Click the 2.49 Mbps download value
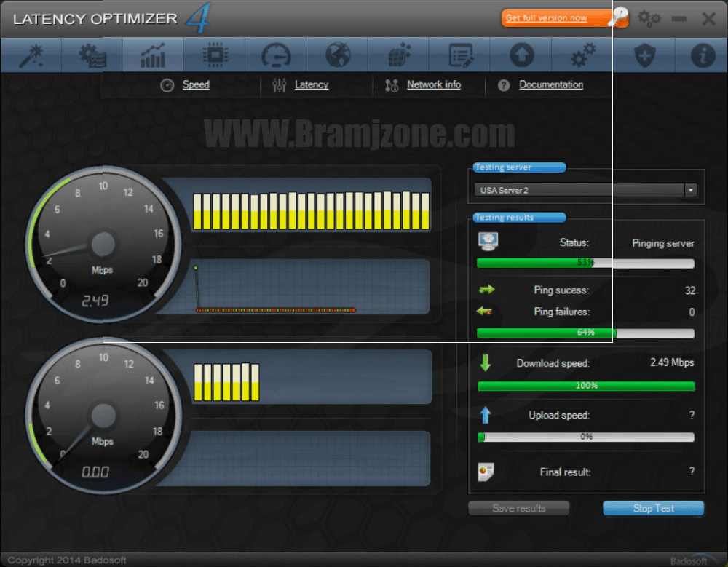 tap(672, 362)
